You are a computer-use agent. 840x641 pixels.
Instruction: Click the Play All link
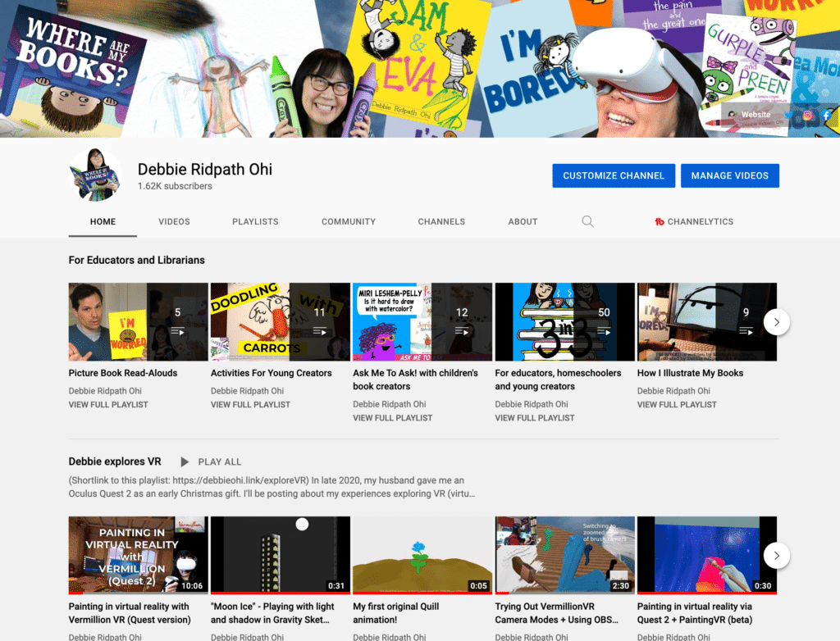[220, 461]
